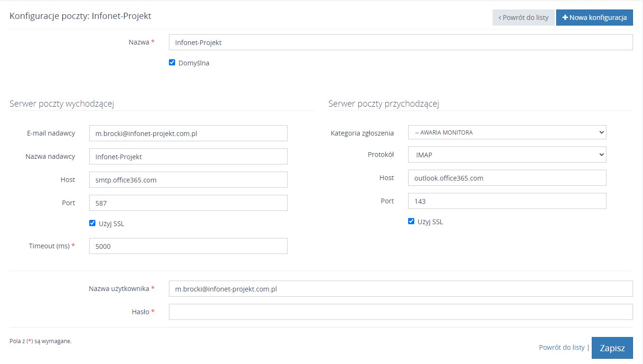Click the 'Pola z (*) są wymagane.' note
The height and width of the screenshot is (364, 643).
tap(41, 341)
